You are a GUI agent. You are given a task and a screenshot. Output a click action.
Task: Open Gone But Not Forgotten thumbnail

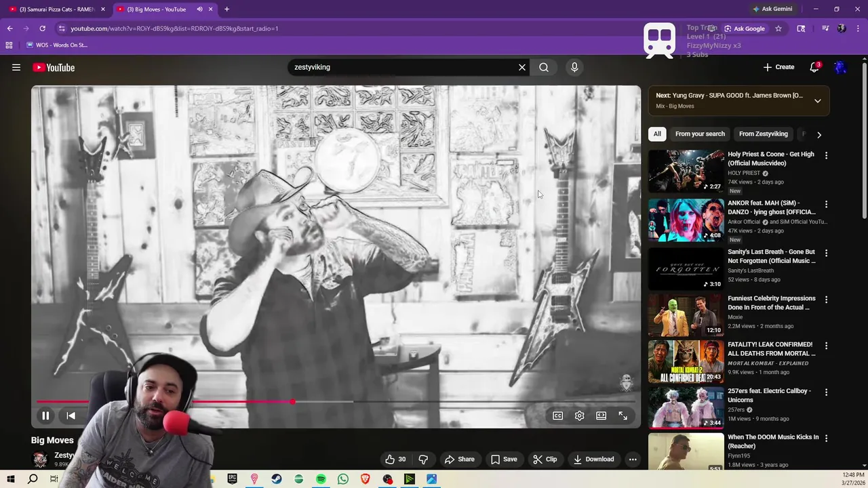point(686,269)
